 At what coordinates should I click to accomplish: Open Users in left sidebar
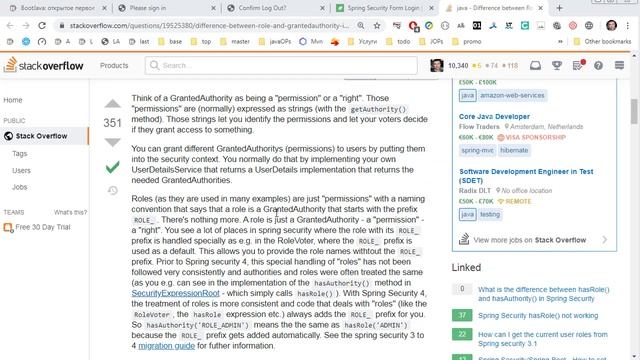(x=21, y=170)
